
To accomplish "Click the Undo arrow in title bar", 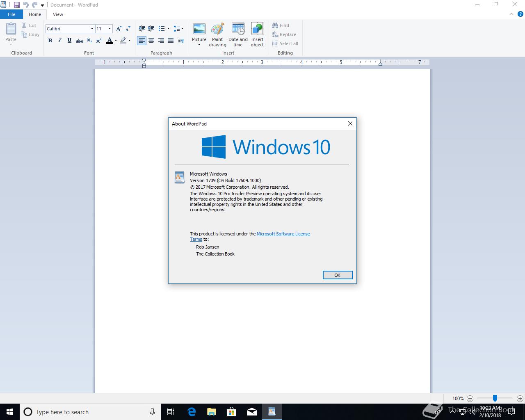I will (26, 5).
